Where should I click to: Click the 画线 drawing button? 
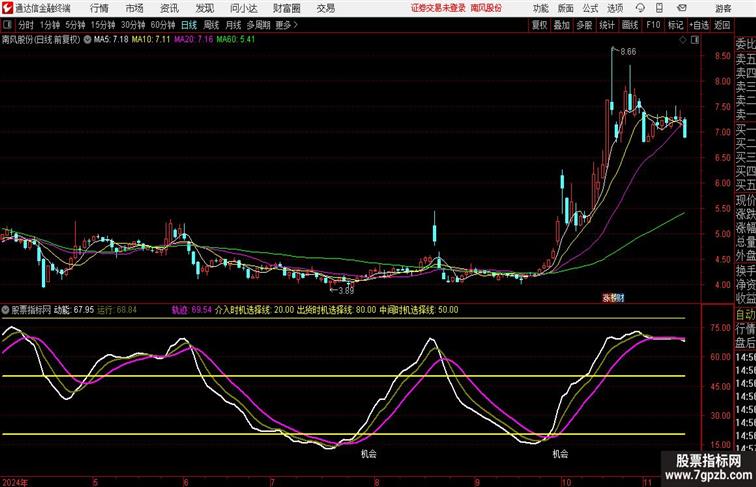(630, 25)
